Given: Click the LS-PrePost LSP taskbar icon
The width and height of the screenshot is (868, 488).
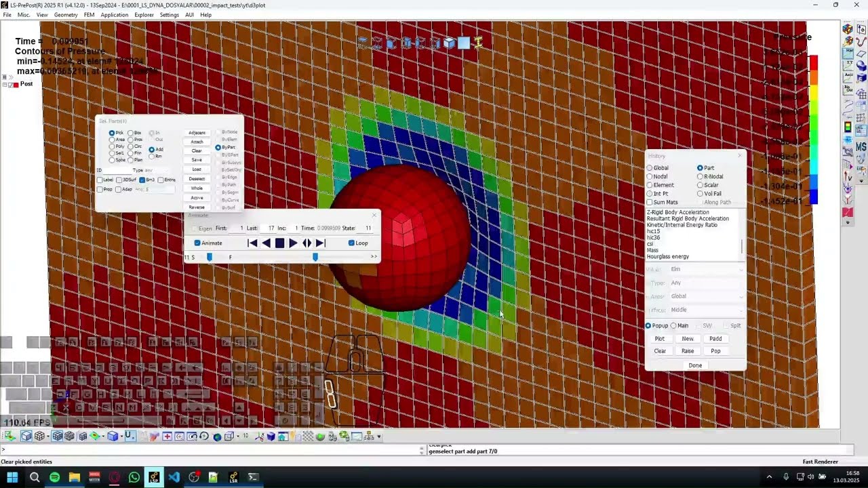Looking at the screenshot, I should [x=155, y=477].
